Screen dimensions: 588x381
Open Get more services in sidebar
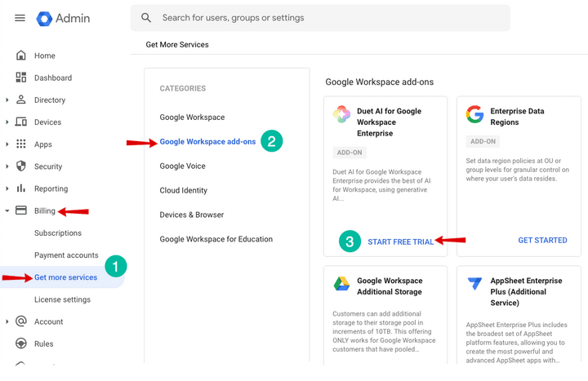[x=65, y=277]
